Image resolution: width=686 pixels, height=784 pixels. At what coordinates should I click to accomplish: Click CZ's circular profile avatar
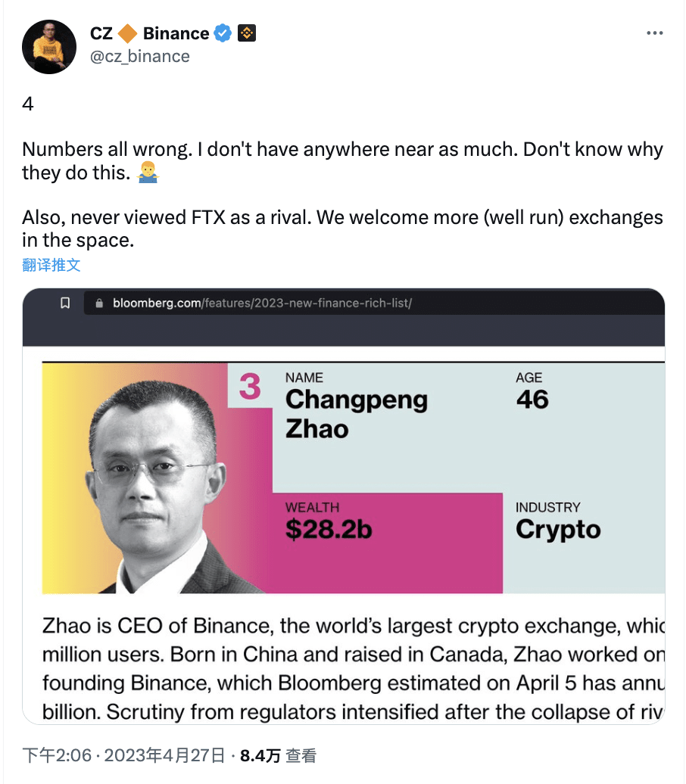(48, 46)
